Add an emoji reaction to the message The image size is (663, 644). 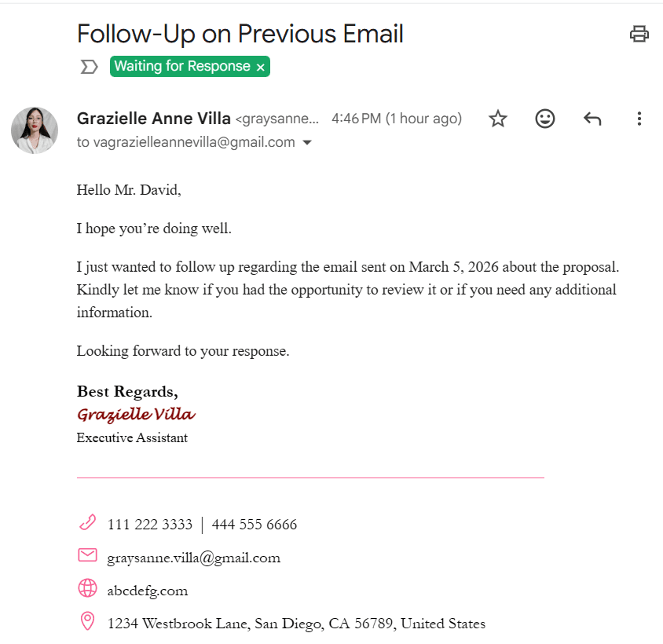544,119
